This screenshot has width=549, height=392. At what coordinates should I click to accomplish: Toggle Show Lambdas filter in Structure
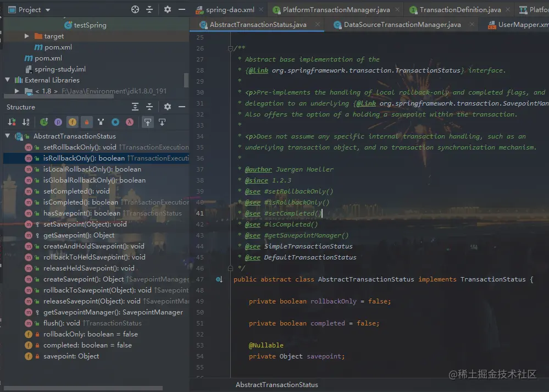click(130, 122)
